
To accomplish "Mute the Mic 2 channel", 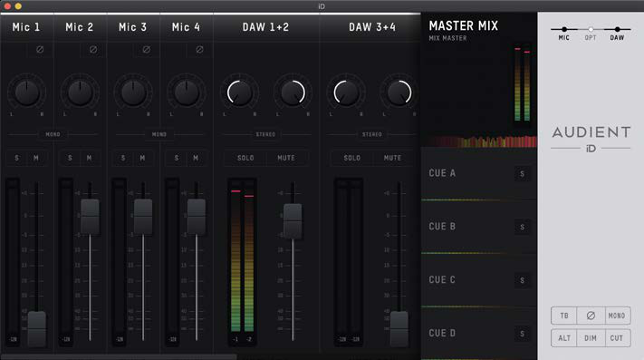I will pyautogui.click(x=89, y=158).
